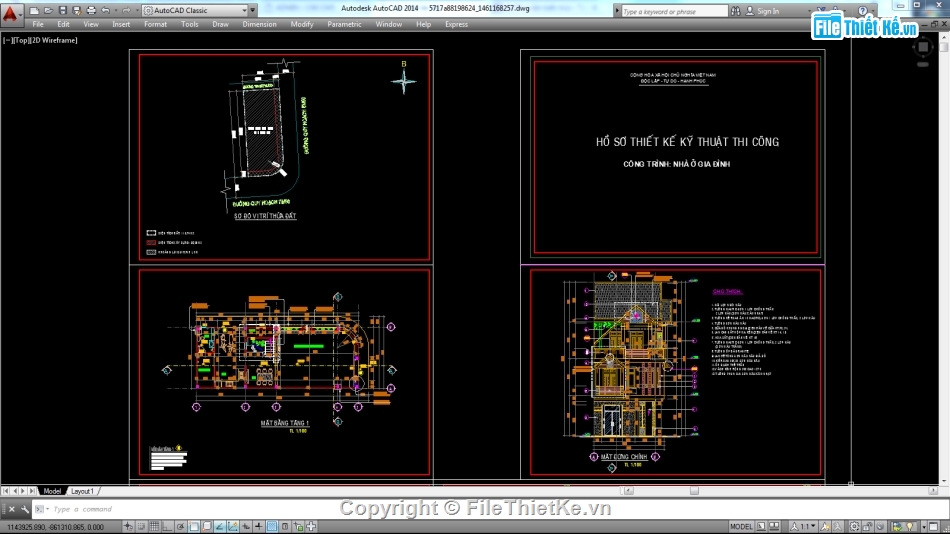Click the annotation scale 1:1 icon
This screenshot has height=534, width=950.
tap(804, 527)
